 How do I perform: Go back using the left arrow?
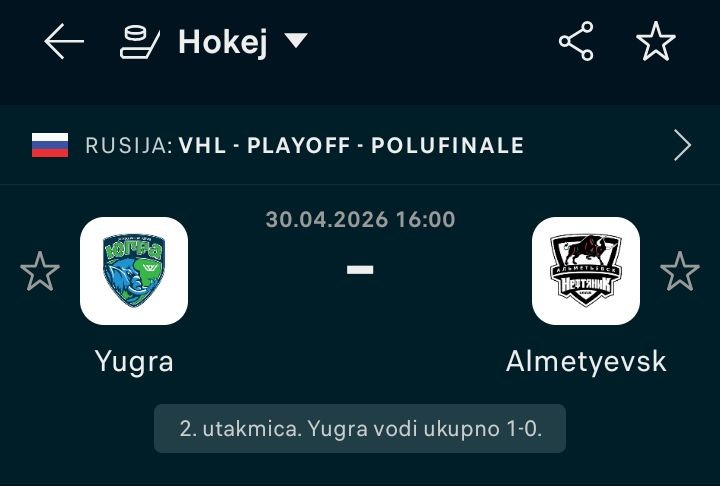[x=64, y=41]
